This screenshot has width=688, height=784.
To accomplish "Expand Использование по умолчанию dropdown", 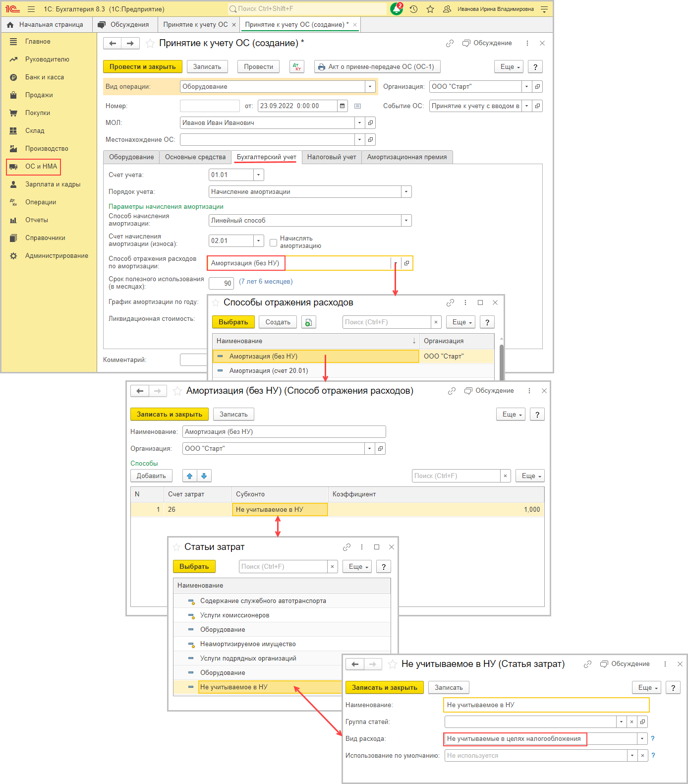I will click(x=632, y=756).
